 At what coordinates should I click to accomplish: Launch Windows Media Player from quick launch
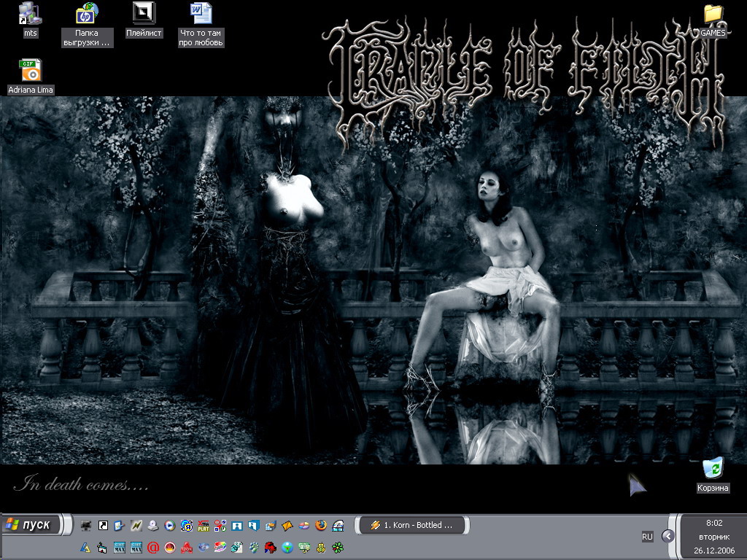click(x=170, y=525)
